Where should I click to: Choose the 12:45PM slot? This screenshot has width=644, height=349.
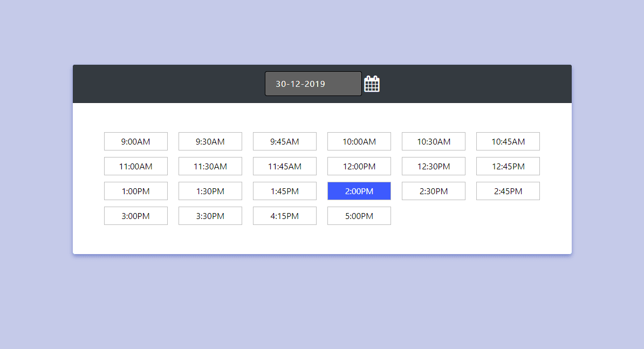pos(508,166)
